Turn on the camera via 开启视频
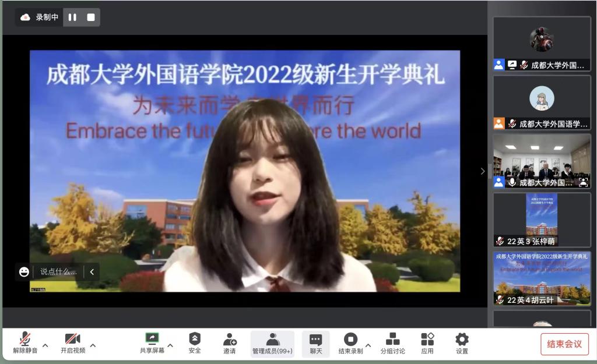Image resolution: width=597 pixels, height=364 pixels. click(73, 343)
